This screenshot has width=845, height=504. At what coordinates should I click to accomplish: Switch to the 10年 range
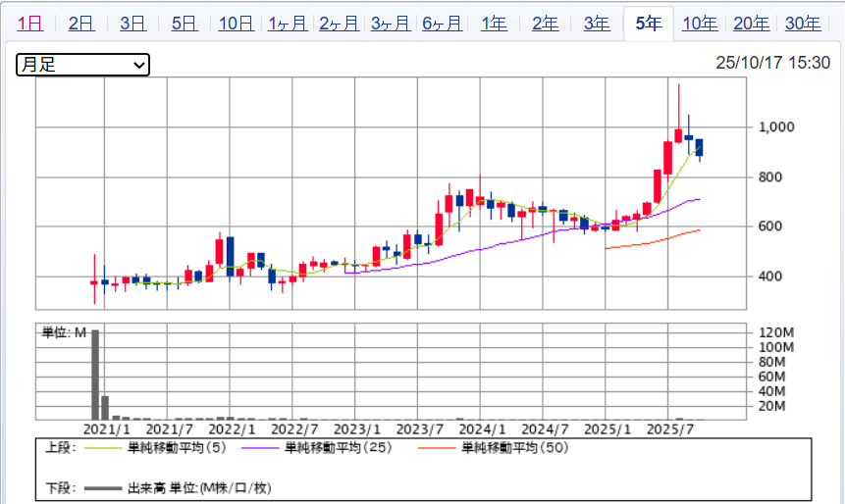pos(700,24)
